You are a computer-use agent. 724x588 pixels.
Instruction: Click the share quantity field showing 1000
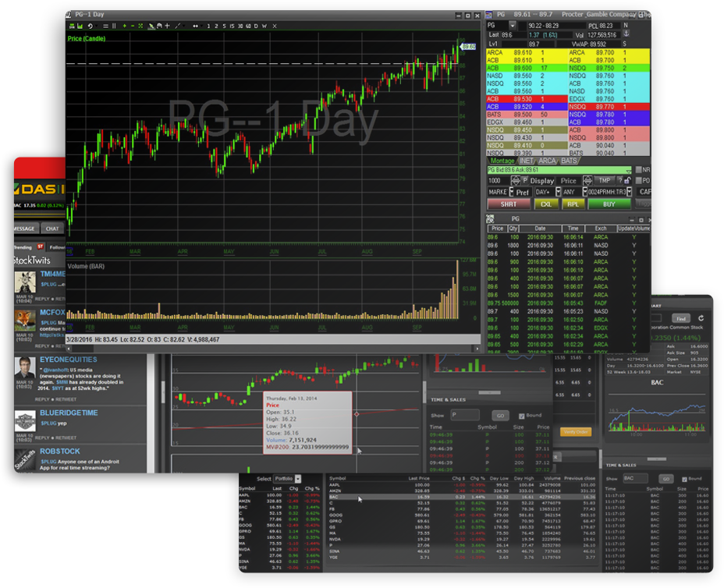pyautogui.click(x=499, y=180)
